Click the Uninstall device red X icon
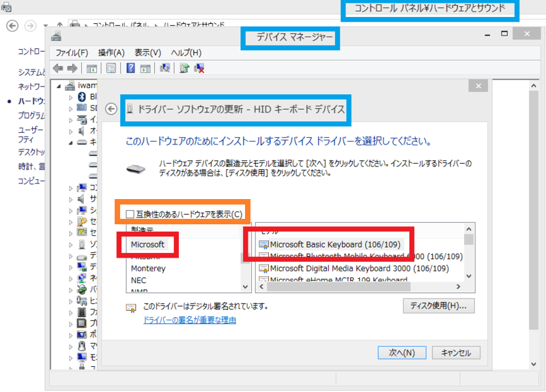The height and width of the screenshot is (392, 546). [199, 68]
